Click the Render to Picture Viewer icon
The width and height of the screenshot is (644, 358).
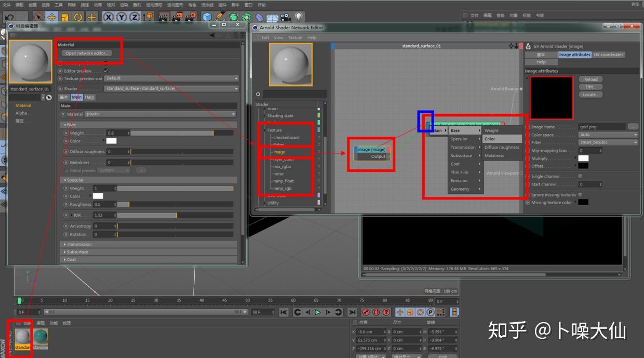(x=178, y=17)
